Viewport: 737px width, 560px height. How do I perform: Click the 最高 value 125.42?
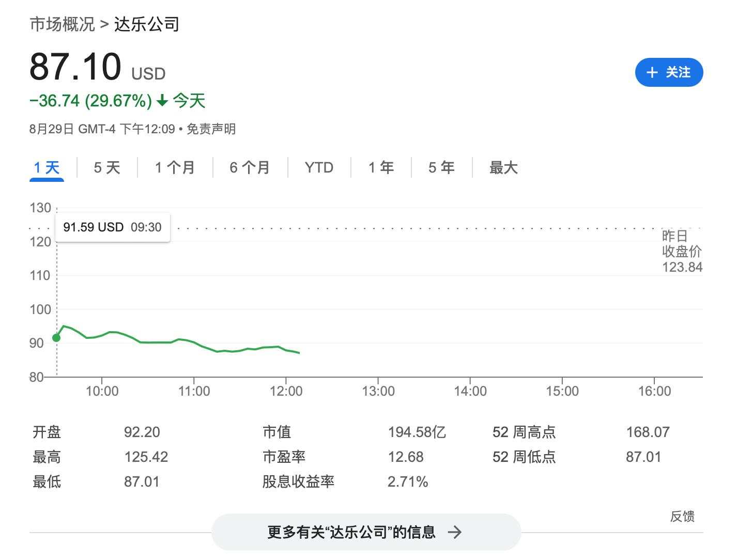click(146, 457)
